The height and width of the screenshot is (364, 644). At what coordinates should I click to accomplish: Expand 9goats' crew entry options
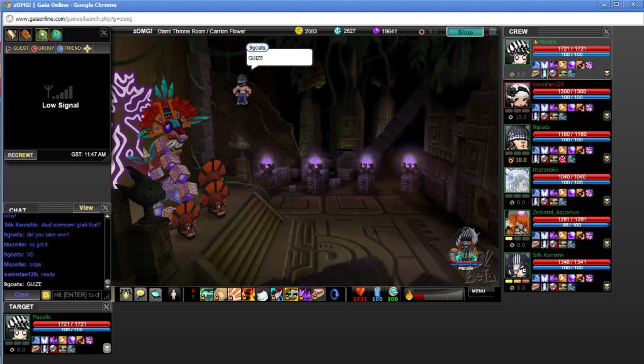tap(607, 158)
